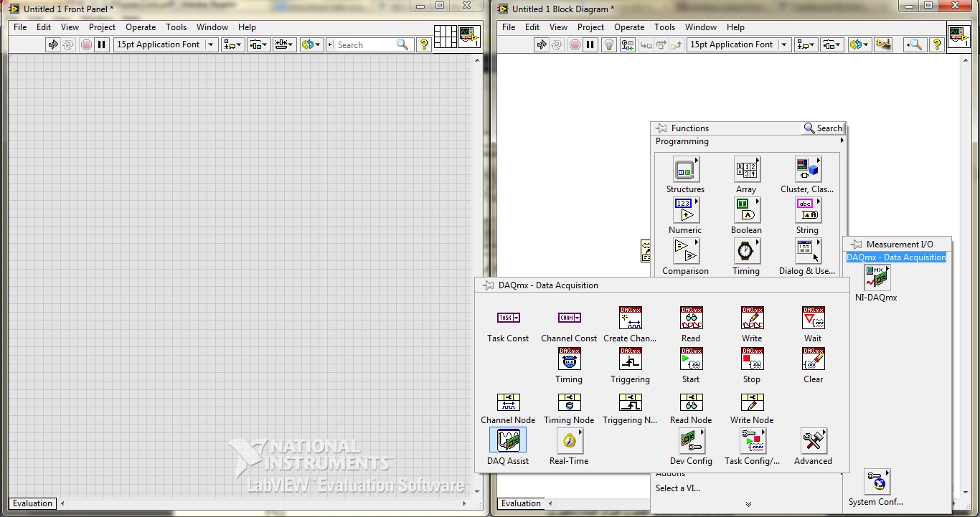This screenshot has width=980, height=517.
Task: Select the DAQmx Read Node
Action: 691,402
